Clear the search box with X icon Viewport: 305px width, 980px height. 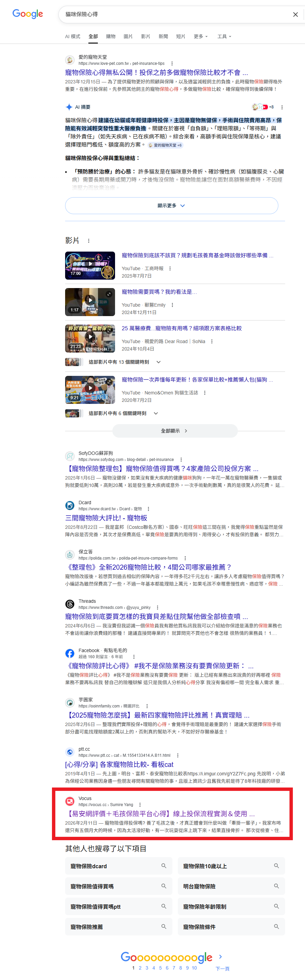295,15
